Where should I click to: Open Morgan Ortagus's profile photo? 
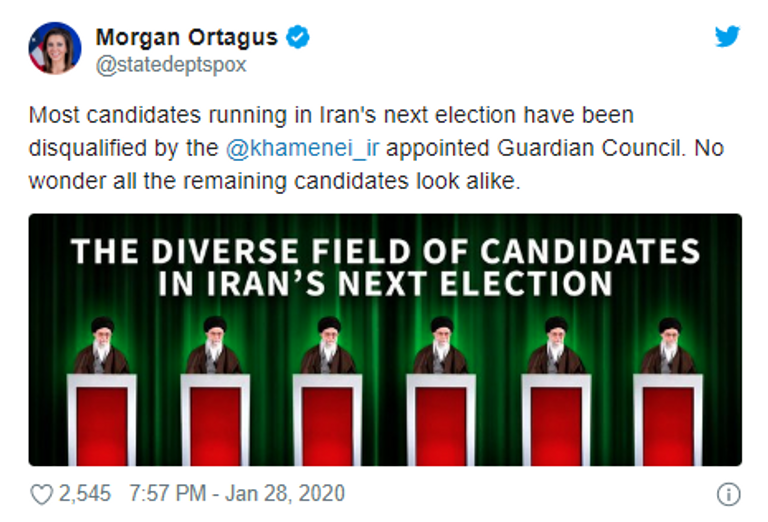click(x=56, y=48)
